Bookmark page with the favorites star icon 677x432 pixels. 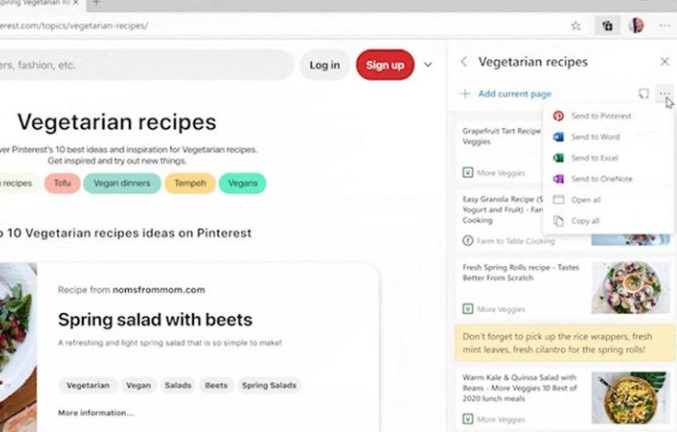coord(576,26)
